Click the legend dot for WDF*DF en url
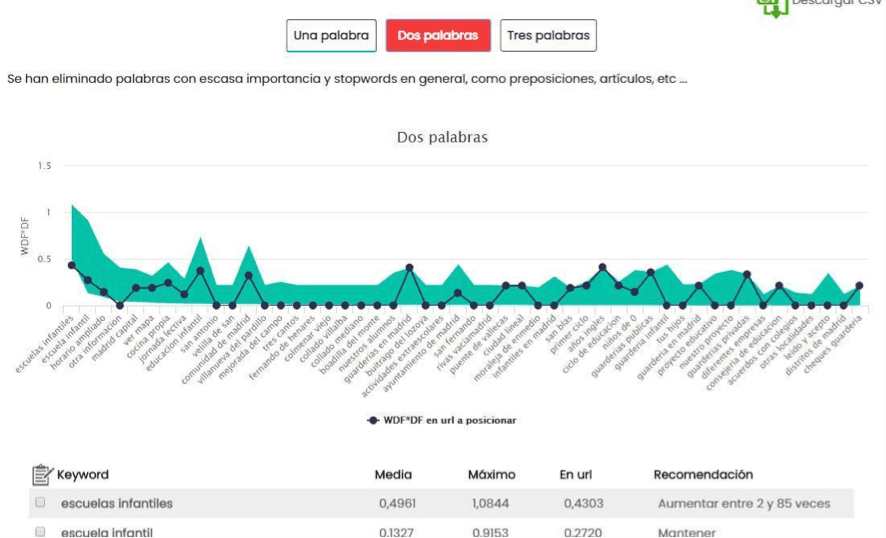Screen dimensions: 886x538 click(x=373, y=420)
